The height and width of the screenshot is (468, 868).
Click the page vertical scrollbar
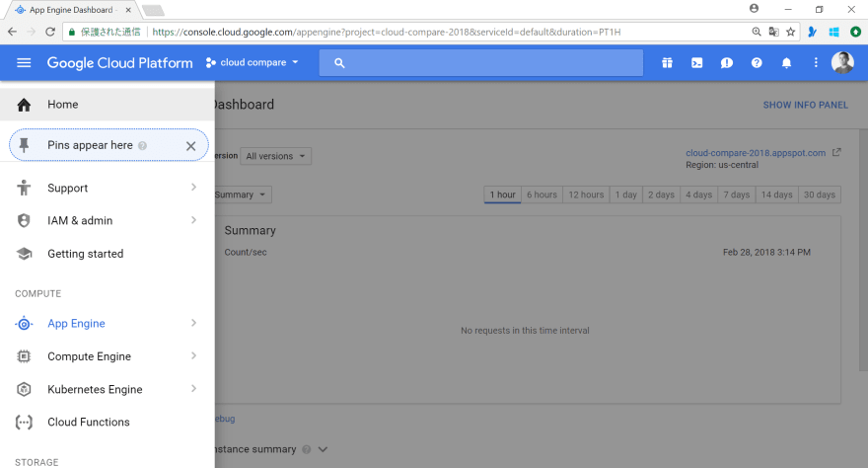[863, 251]
